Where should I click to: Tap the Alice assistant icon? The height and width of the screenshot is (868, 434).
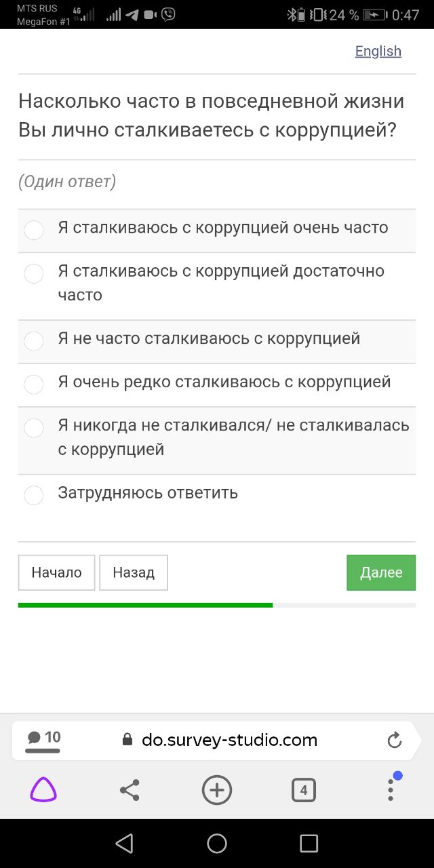43,790
